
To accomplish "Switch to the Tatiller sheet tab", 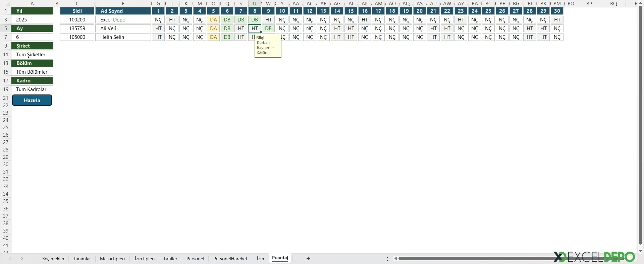I will click(x=170, y=259).
